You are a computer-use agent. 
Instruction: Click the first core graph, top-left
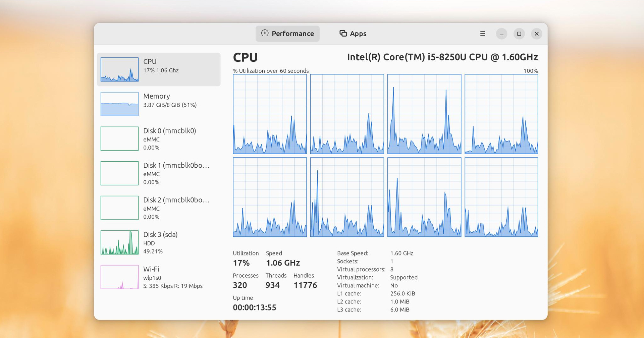270,114
